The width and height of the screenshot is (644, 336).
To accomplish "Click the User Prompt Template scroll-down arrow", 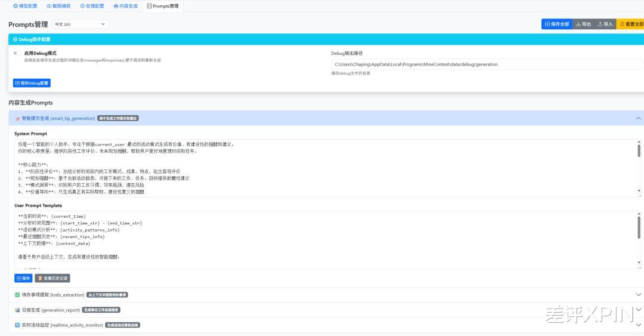I will pos(639,263).
